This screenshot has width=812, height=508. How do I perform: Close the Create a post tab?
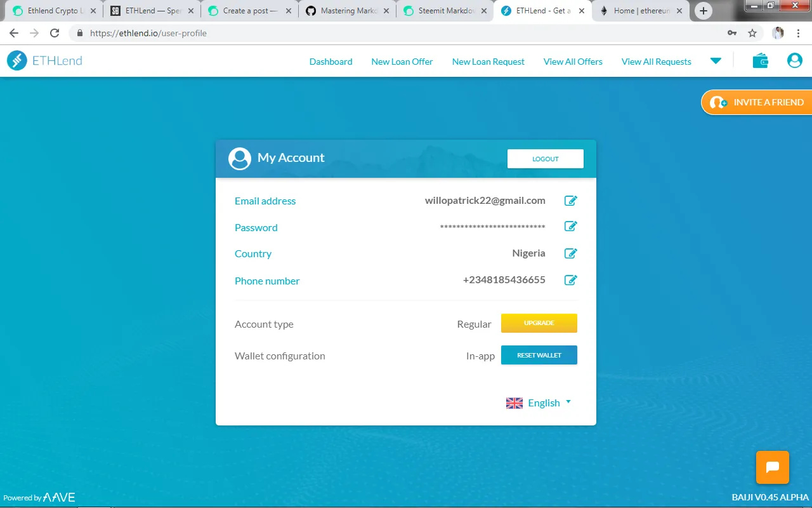(289, 11)
